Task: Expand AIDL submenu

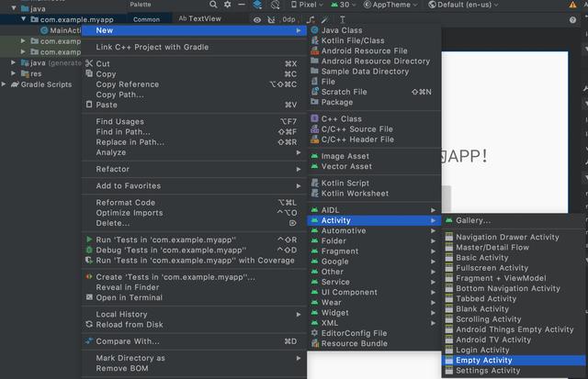Action: click(374, 210)
